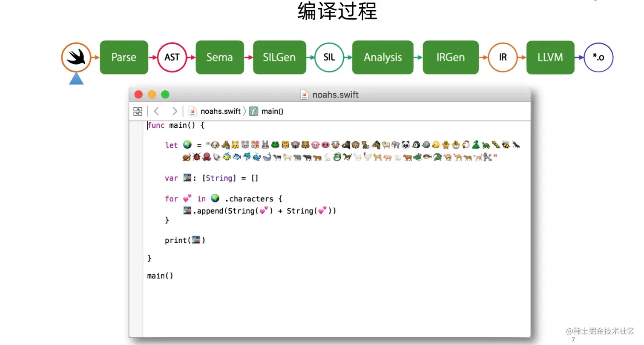
Task: Click the AST circle node
Action: [172, 57]
